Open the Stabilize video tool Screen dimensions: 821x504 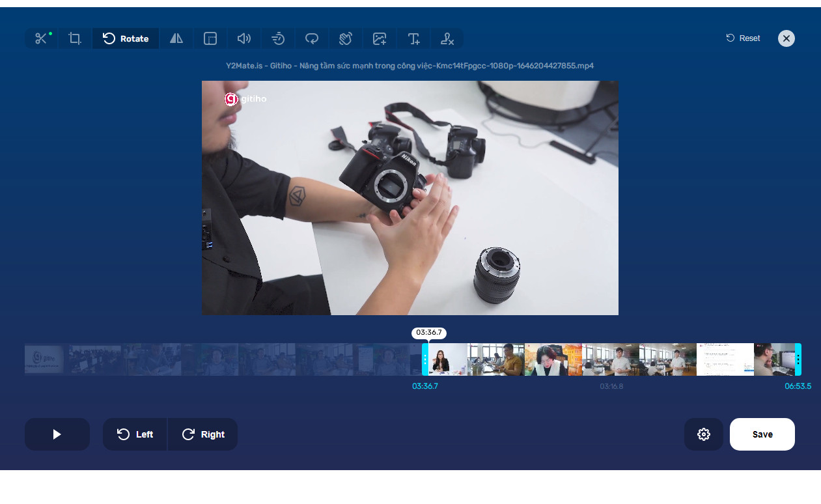[x=346, y=38]
